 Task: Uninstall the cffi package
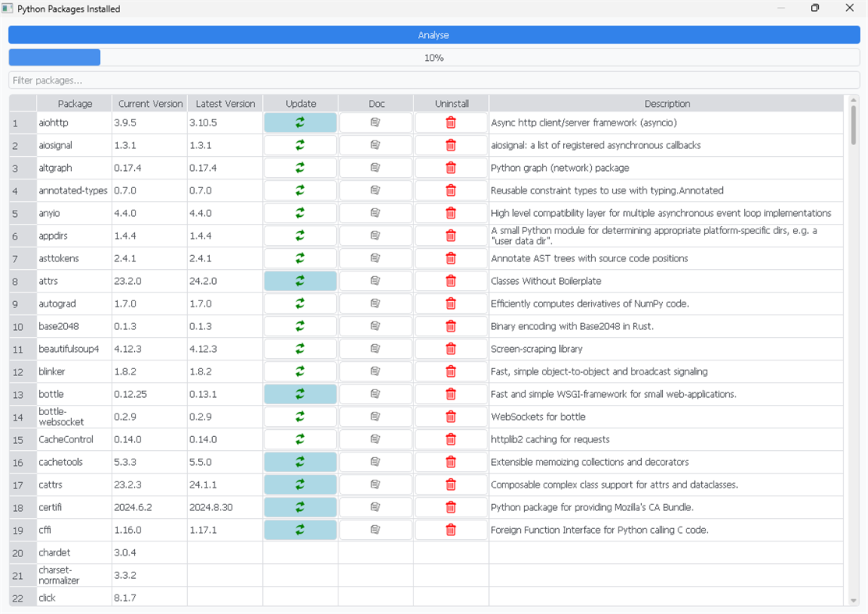(451, 530)
